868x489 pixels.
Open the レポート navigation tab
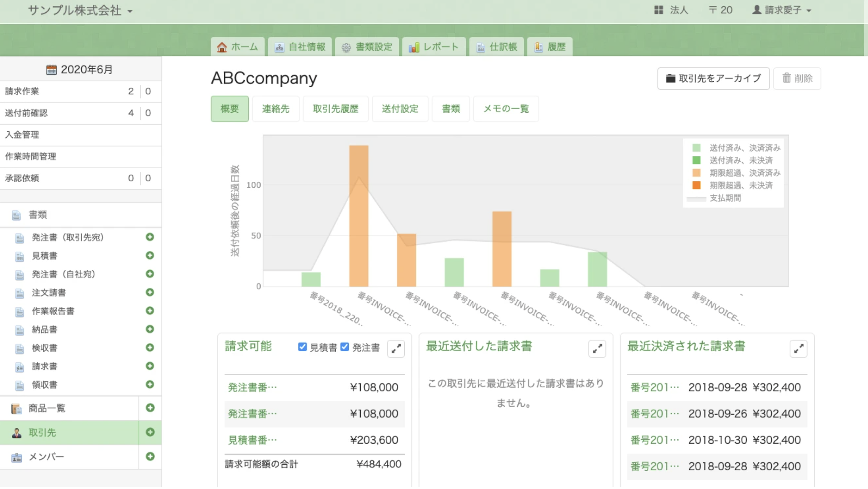tap(434, 47)
